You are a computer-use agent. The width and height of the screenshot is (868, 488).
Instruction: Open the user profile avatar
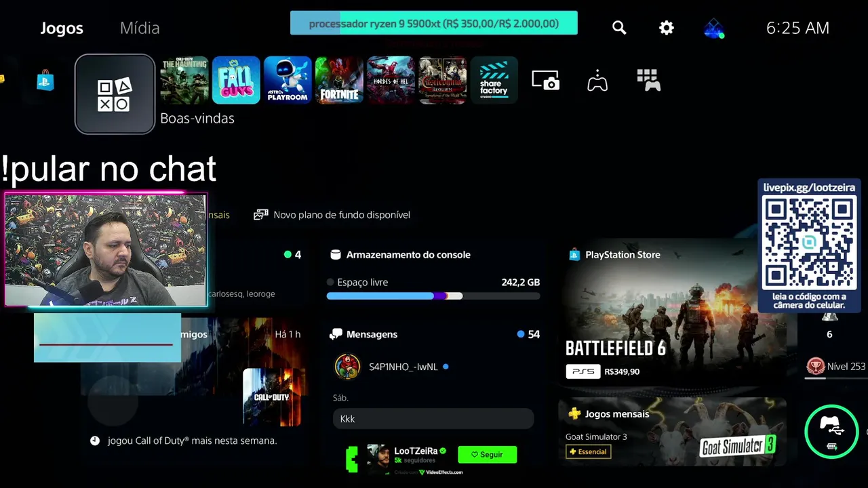[x=713, y=28]
